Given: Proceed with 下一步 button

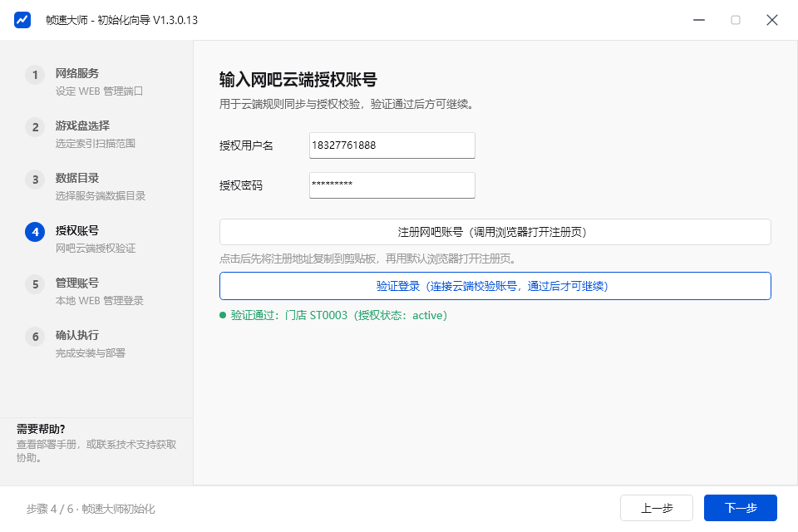Looking at the screenshot, I should point(741,508).
